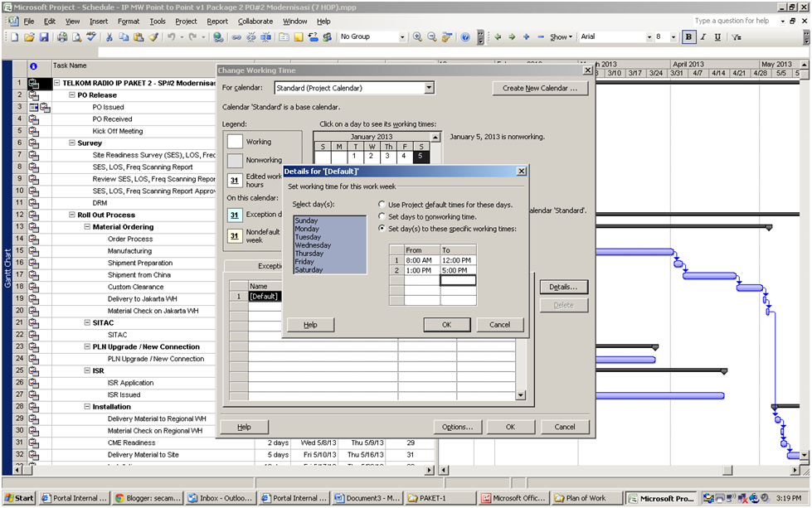This screenshot has width=812, height=508.
Task: Click the Link Tasks chain icon
Action: point(236,37)
